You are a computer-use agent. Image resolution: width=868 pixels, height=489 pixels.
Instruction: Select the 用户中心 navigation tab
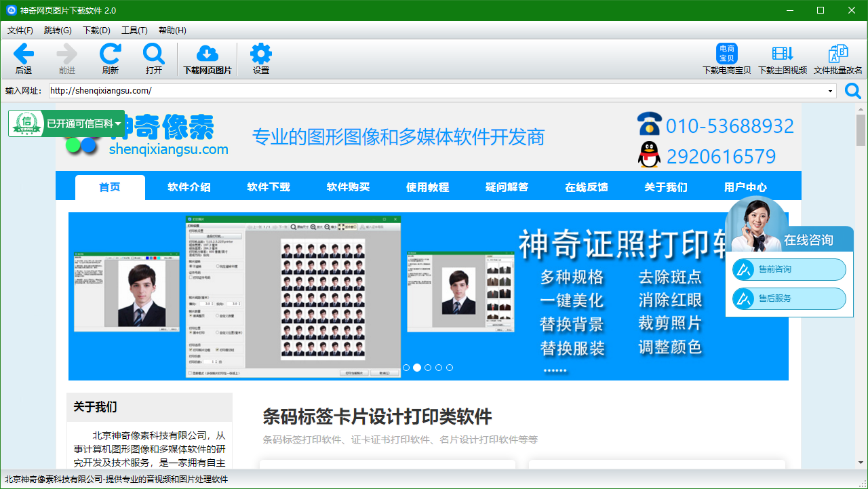tap(746, 186)
